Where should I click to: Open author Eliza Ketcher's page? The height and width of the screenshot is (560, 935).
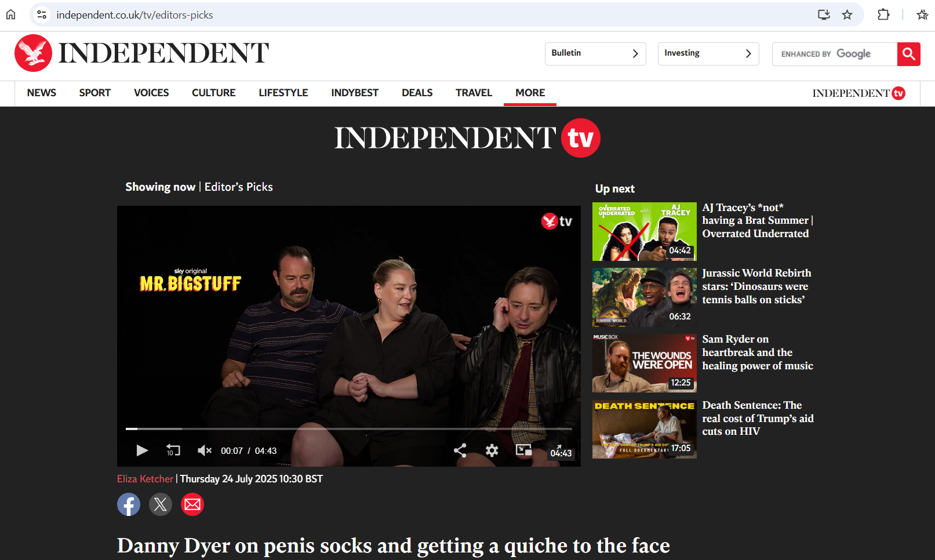click(x=145, y=479)
